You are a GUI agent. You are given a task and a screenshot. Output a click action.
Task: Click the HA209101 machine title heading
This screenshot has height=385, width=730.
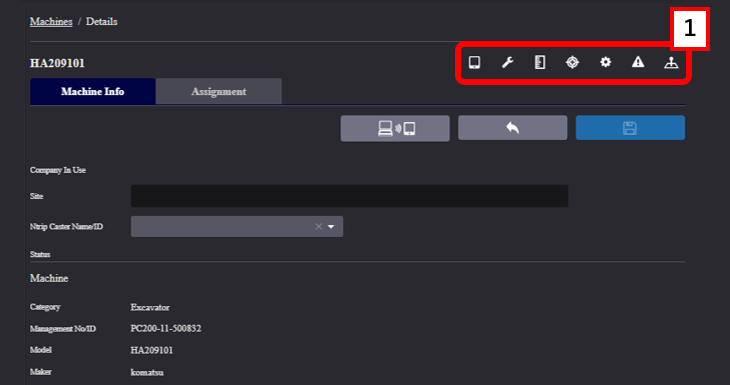click(57, 63)
